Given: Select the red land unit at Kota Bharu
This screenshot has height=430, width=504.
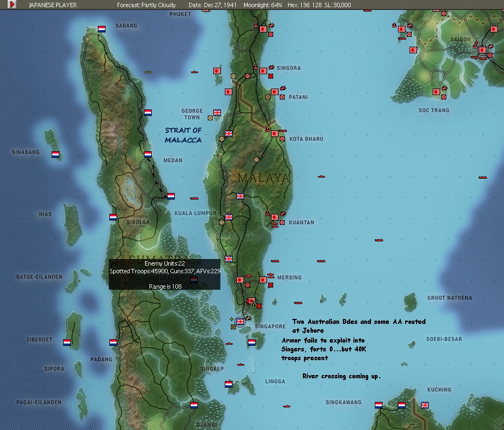Looking at the screenshot, I should pos(282,139).
